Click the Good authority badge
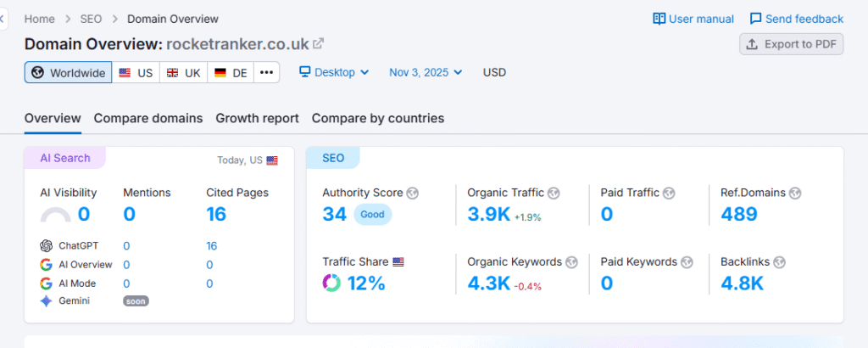The height and width of the screenshot is (348, 868). click(x=373, y=215)
